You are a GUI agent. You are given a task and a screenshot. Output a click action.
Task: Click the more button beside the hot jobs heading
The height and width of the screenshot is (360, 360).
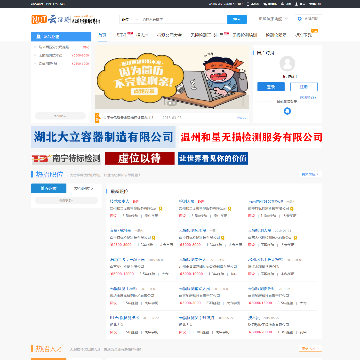(x=310, y=174)
